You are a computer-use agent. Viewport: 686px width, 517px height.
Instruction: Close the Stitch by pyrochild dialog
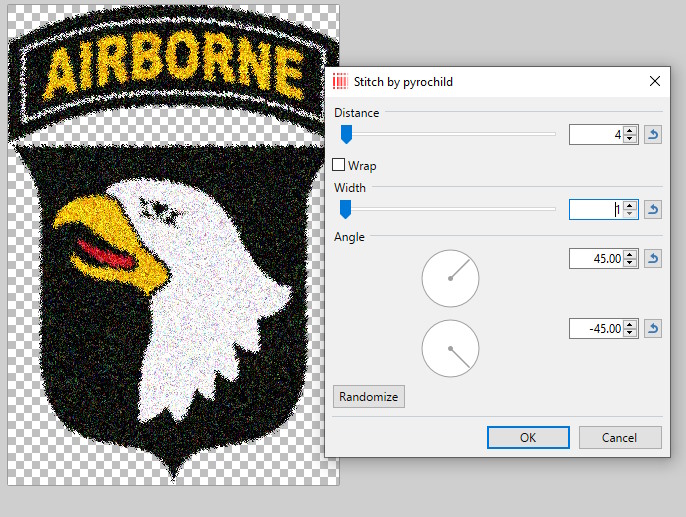pyautogui.click(x=654, y=81)
